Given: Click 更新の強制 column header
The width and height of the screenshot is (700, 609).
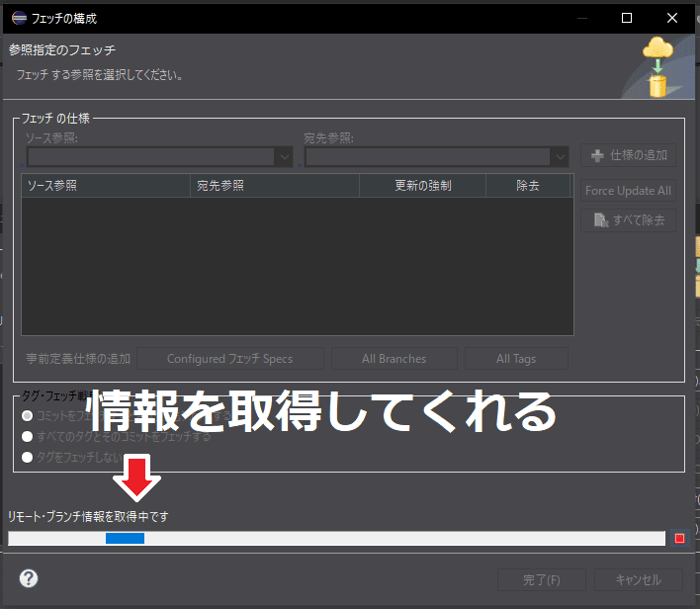Looking at the screenshot, I should (423, 185).
